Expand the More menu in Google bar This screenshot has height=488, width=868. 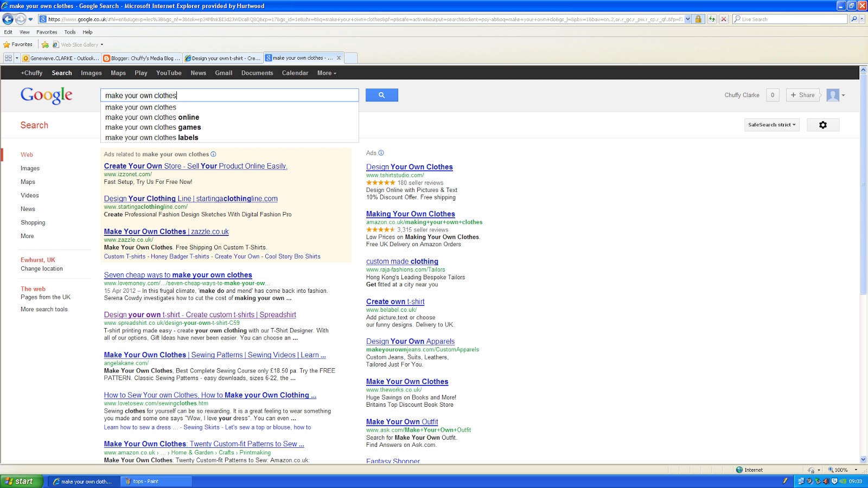pyautogui.click(x=327, y=73)
